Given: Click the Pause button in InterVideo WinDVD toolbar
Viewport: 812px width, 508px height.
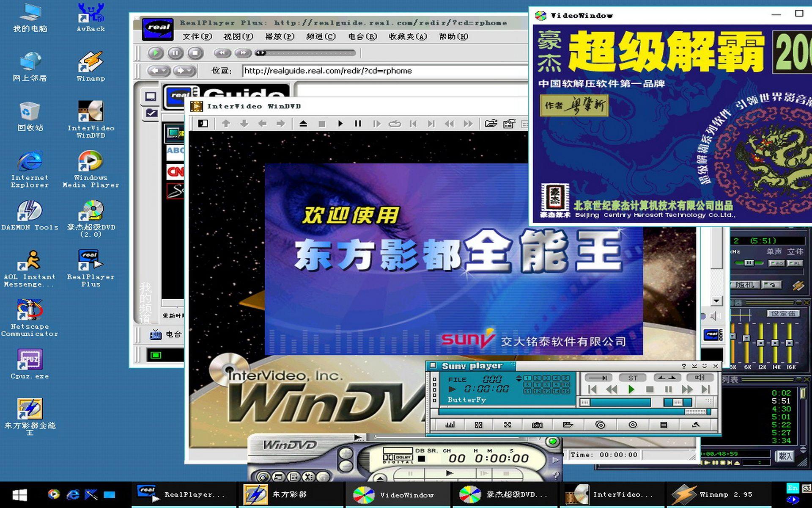Looking at the screenshot, I should tap(358, 124).
